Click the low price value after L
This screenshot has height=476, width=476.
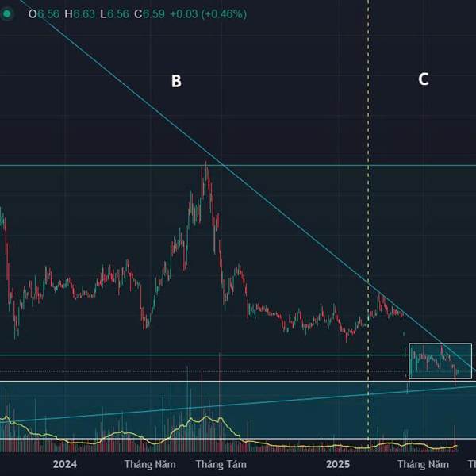117,14
